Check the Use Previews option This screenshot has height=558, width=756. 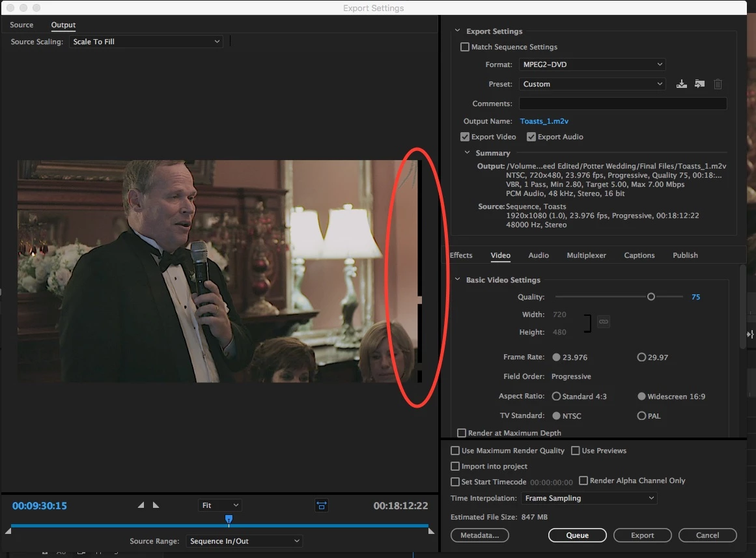[x=575, y=451]
